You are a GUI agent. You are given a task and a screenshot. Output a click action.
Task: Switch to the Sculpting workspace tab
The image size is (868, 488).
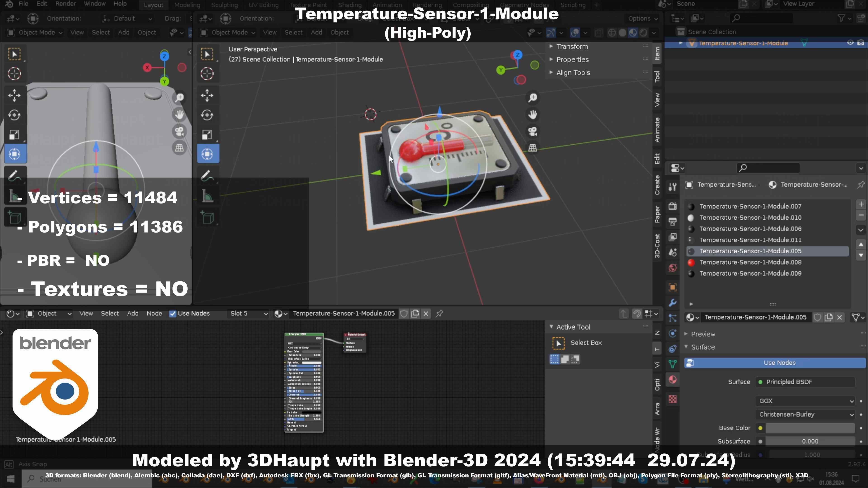click(224, 5)
